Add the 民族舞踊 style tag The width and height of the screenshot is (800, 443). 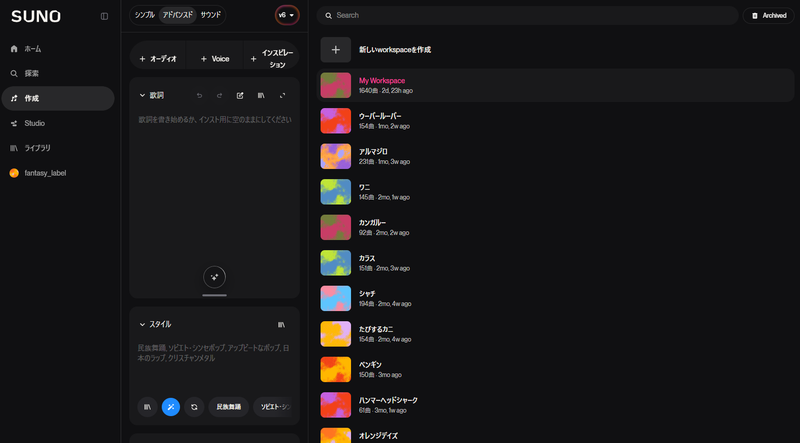coord(229,407)
